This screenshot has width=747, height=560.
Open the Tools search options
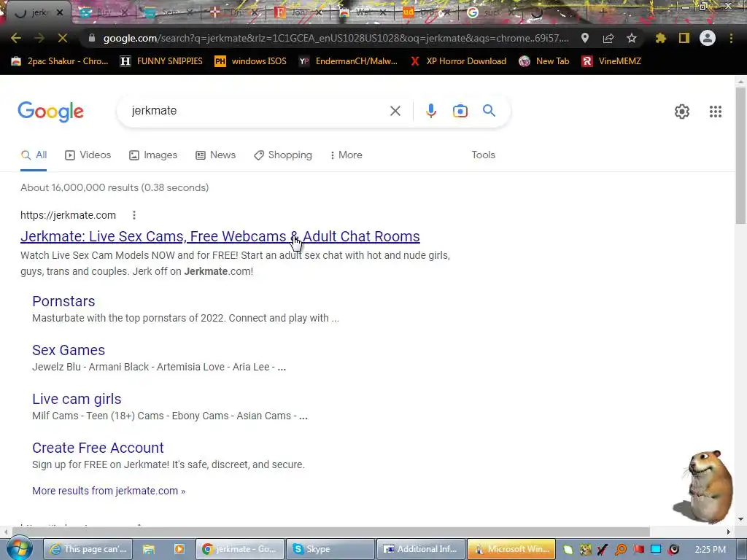click(x=483, y=155)
